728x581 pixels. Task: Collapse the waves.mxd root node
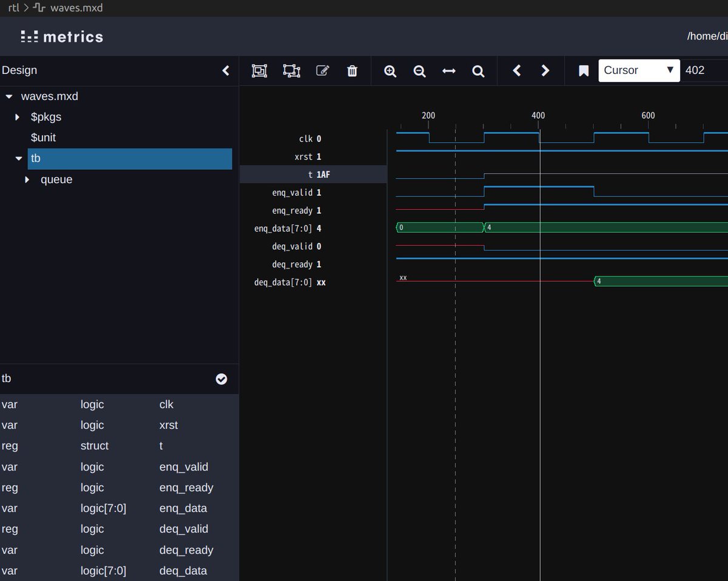(8, 96)
